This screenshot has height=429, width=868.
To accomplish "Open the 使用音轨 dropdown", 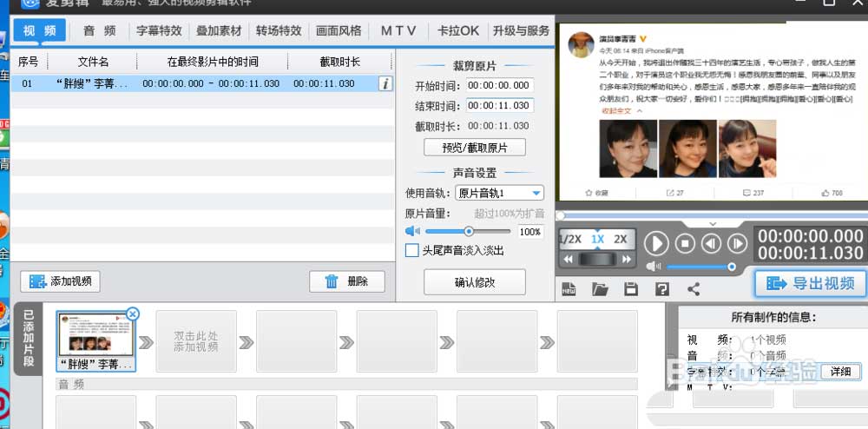I will click(499, 193).
